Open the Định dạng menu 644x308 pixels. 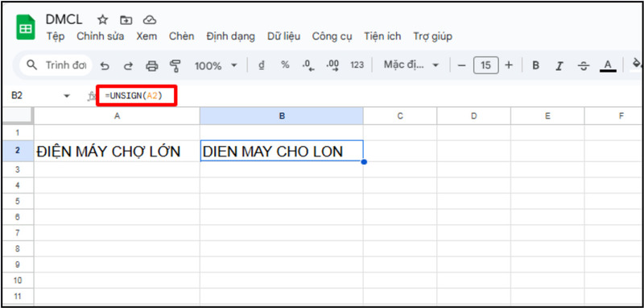pos(230,36)
